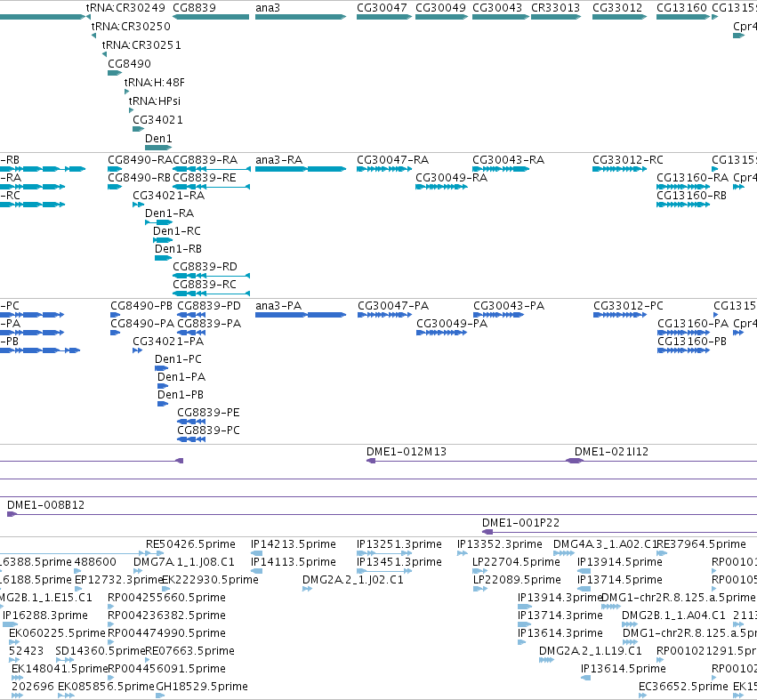Click the SD14360.5prime EST label
Image resolution: width=757 pixels, height=700 pixels.
101,651
